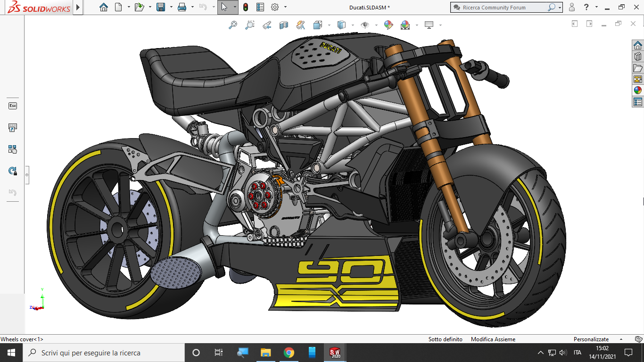Viewport: 644px width, 362px height.
Task: Open the SolidWorks Home welcome icon
Action: point(104,7)
